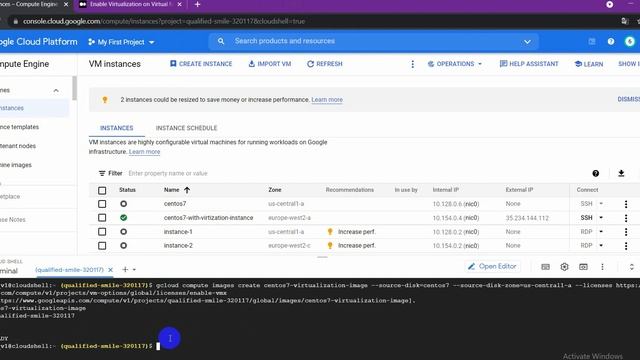Click instance-2 recommendation lightbulb icon
Image resolution: width=640 pixels, height=360 pixels.
click(x=330, y=246)
